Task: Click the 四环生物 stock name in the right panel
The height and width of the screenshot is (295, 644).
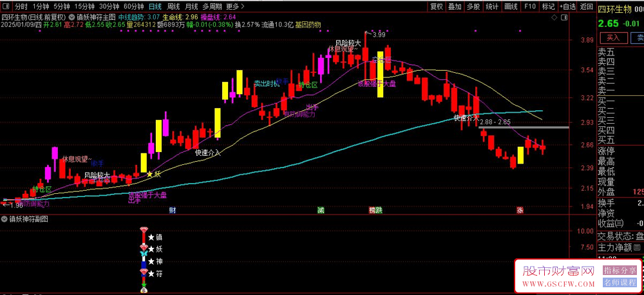Action: coord(614,11)
